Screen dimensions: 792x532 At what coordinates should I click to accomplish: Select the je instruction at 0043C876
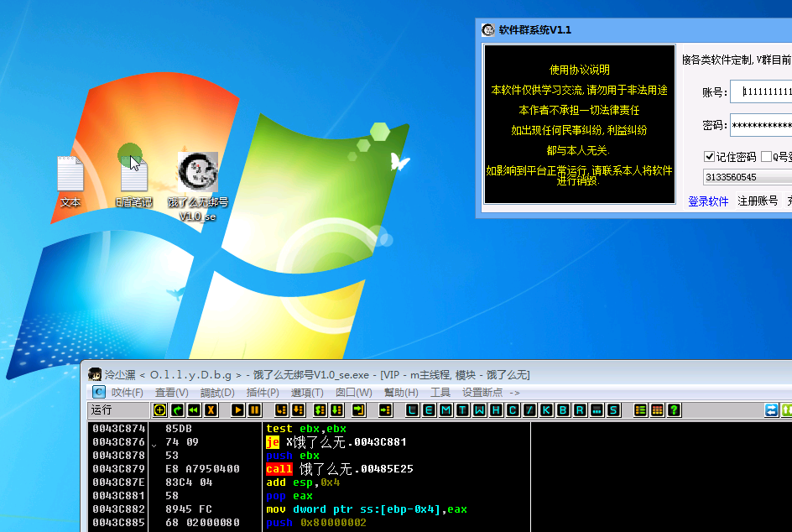point(309,442)
